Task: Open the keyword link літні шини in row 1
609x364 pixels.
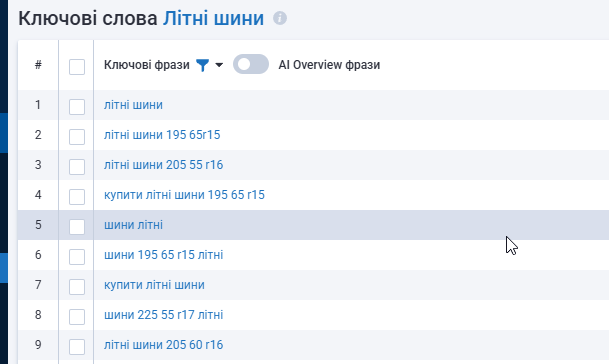Action: [x=133, y=105]
